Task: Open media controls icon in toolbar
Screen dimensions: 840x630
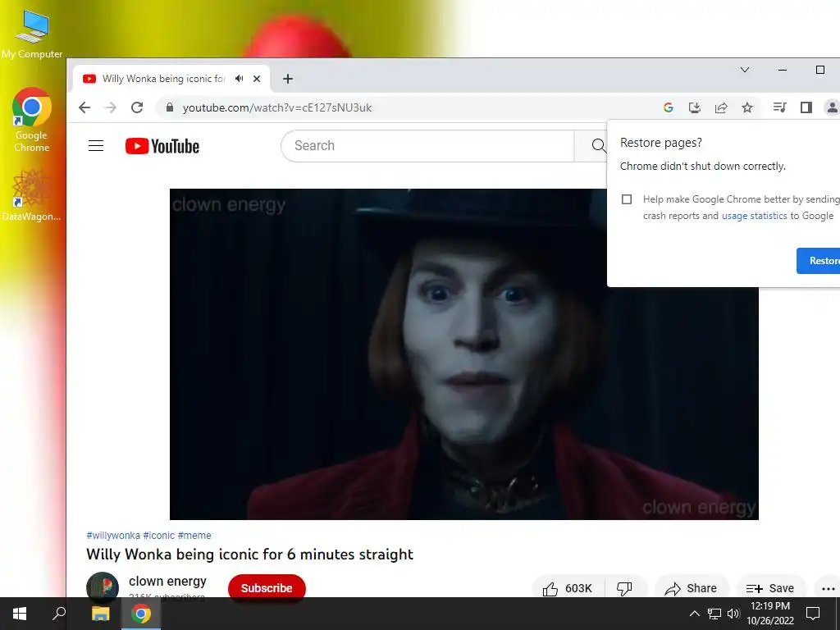Action: coord(779,107)
